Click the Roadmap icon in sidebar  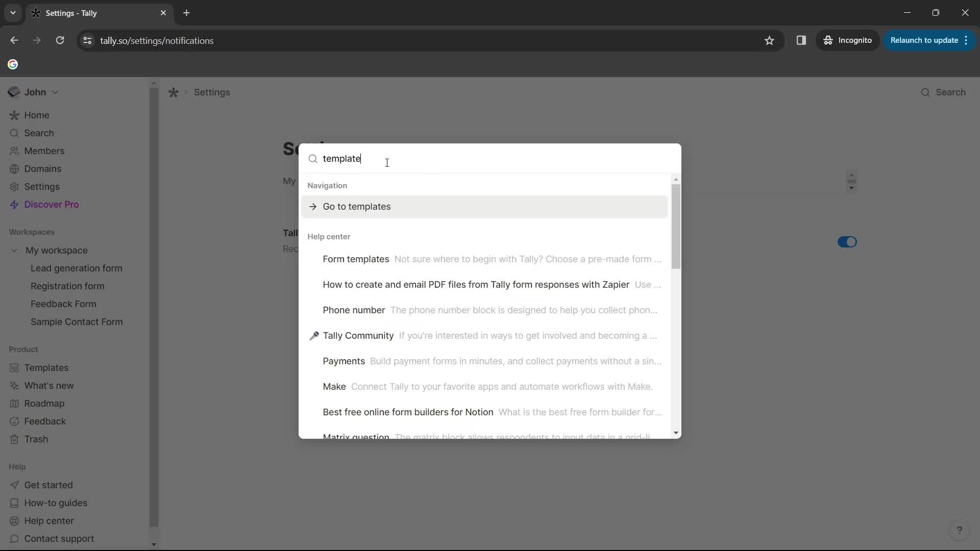click(14, 404)
